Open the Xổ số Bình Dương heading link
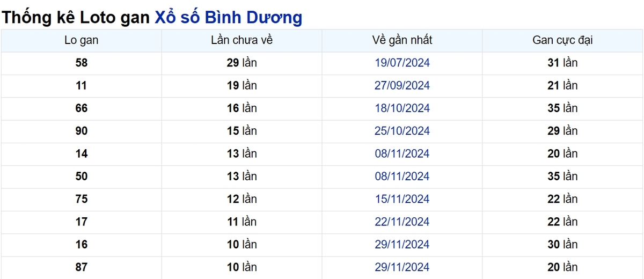644x279 pixels. [228, 18]
